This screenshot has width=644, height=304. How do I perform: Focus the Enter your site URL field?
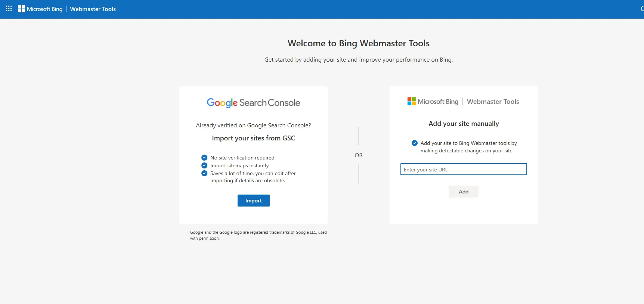(464, 169)
